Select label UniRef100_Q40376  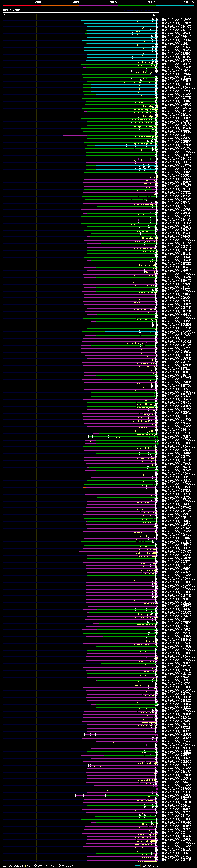pos(176,61)
